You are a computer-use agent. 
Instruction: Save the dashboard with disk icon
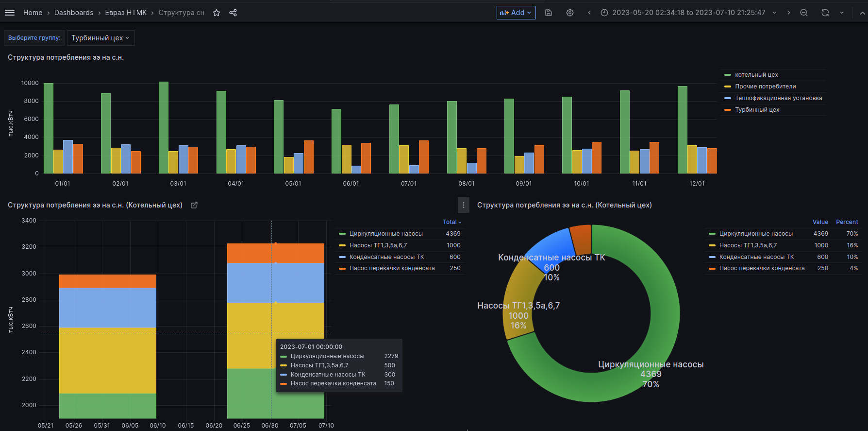(x=549, y=13)
